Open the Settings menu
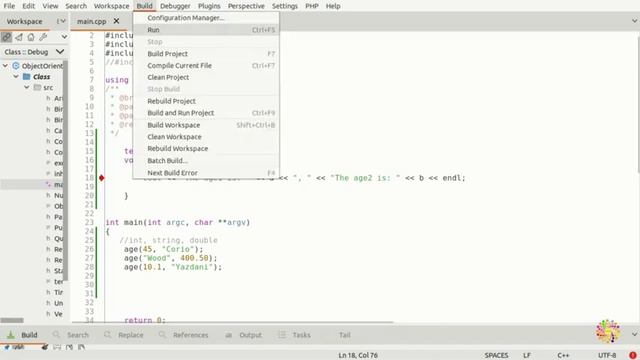Screen dimensions: 640x360 tap(285, 6)
